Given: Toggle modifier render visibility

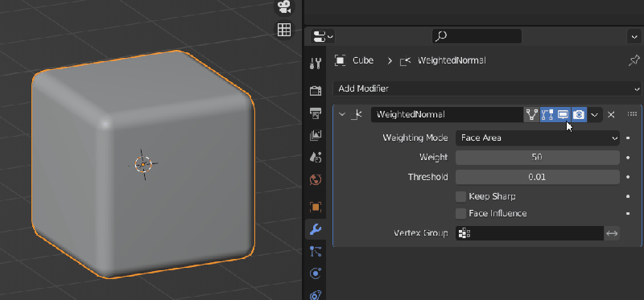Looking at the screenshot, I should point(578,114).
